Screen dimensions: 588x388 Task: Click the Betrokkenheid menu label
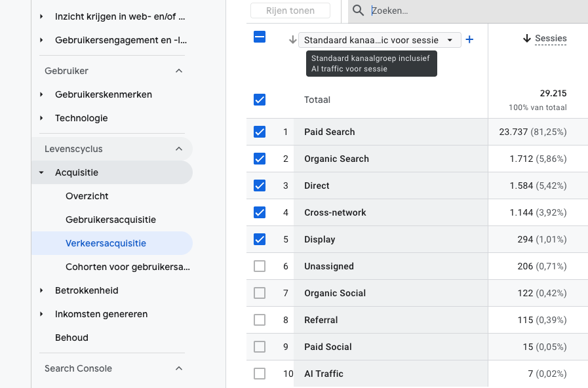pos(87,290)
